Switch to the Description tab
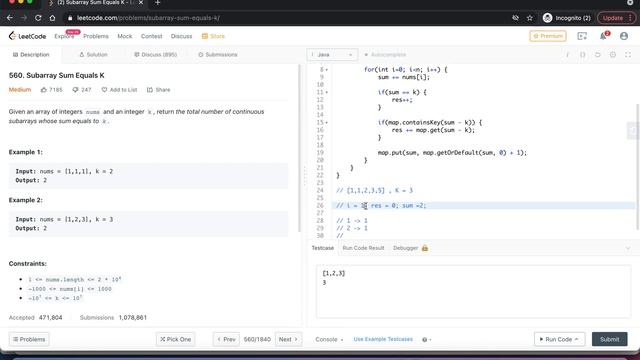The height and width of the screenshot is (360, 640). pyautogui.click(x=31, y=55)
